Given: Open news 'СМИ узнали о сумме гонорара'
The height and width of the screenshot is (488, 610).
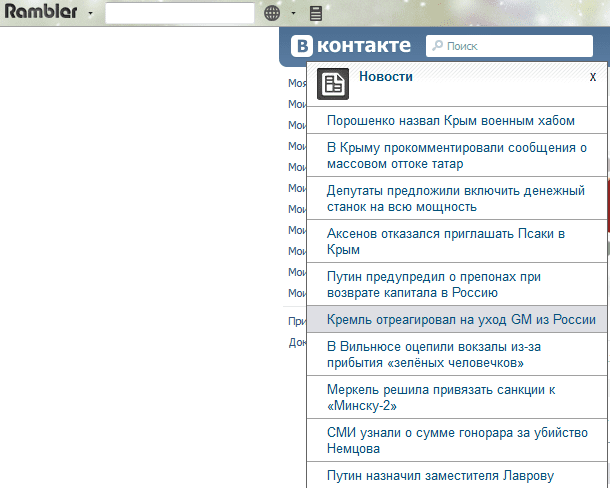Looking at the screenshot, I should click(457, 440).
